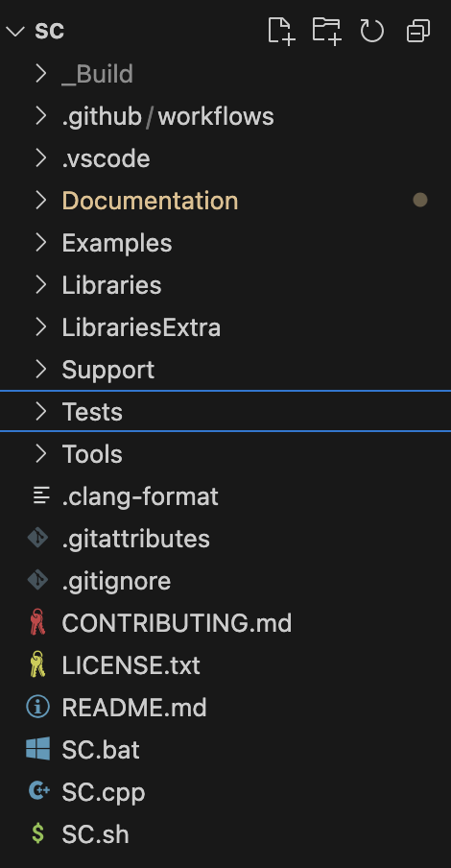Click the New Folder icon
This screenshot has height=868, width=451.
click(x=326, y=31)
